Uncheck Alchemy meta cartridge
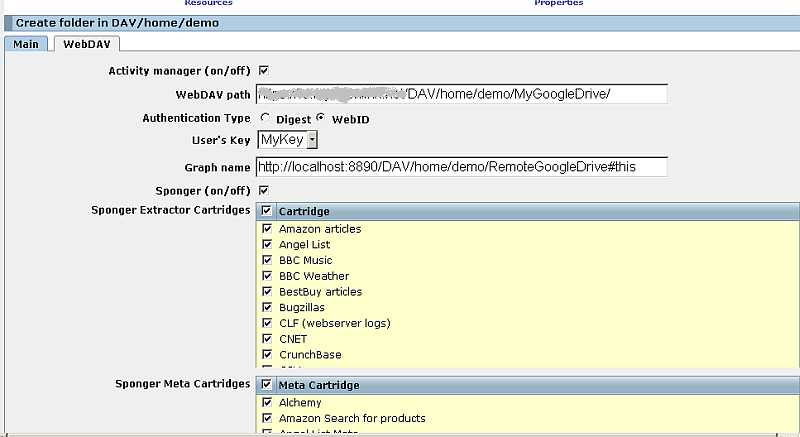800x437 pixels. pos(267,402)
